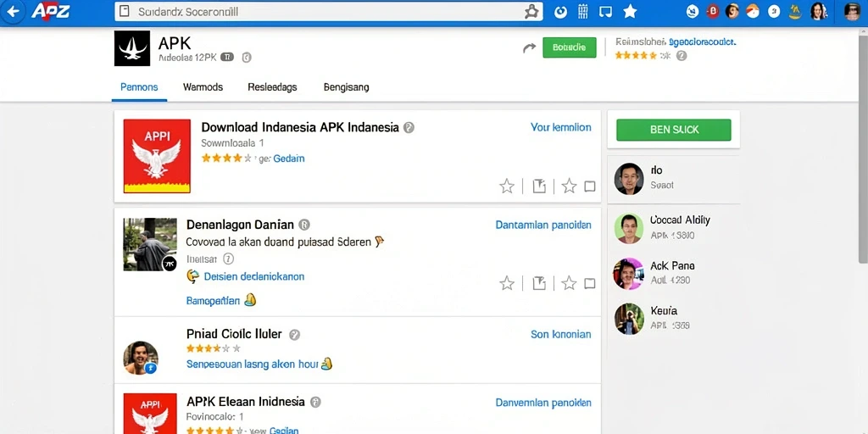The height and width of the screenshot is (434, 868).
Task: Switch to the Resleadags tab
Action: 272,87
